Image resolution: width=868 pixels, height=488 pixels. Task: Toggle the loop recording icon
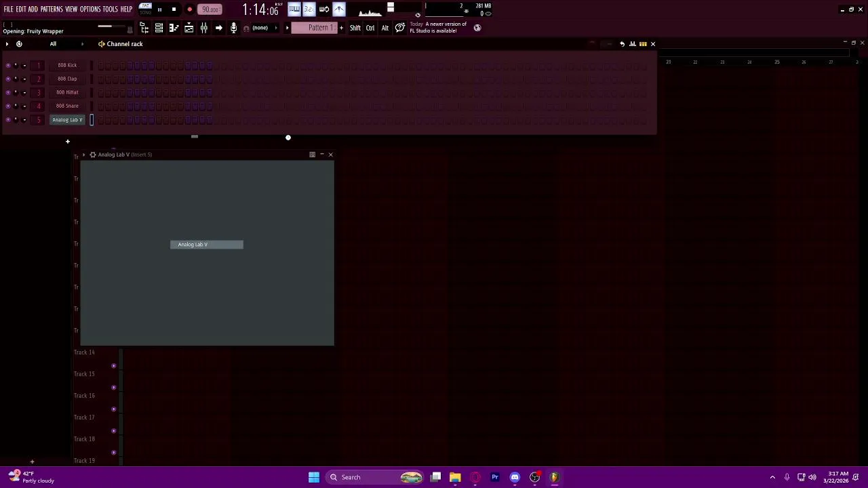click(324, 9)
